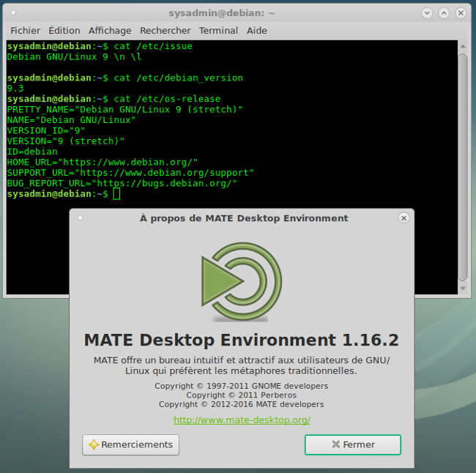Close the terminal window
The width and height of the screenshot is (476, 473).
[461, 12]
